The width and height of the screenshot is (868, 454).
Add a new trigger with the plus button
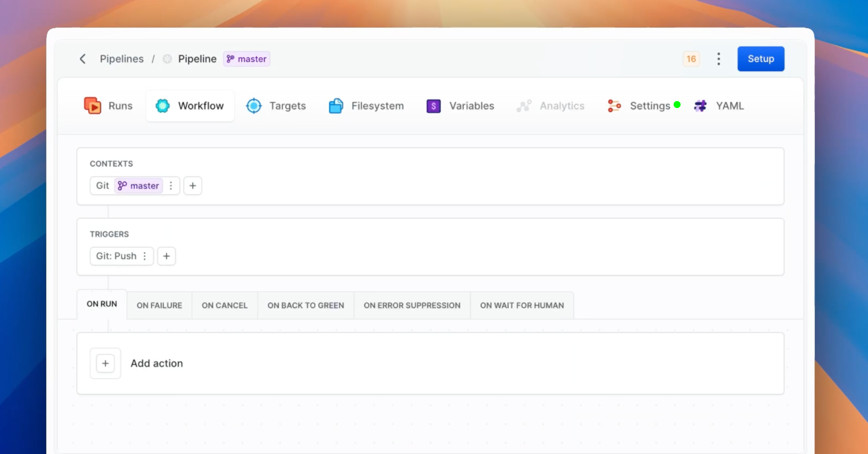click(166, 256)
